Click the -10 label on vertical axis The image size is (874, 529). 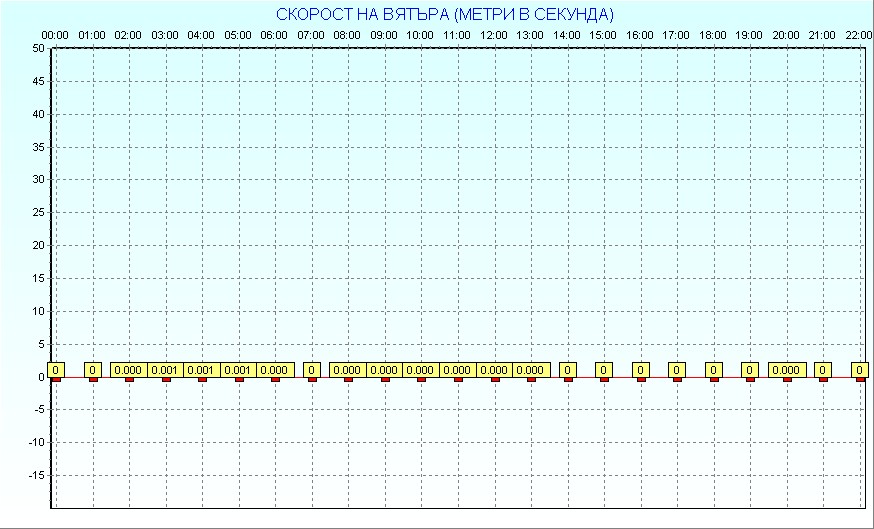pos(35,442)
